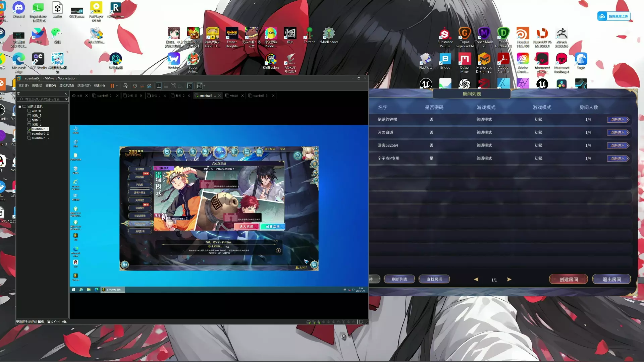Launch ZBrush 2022 desktop shortcut
Screen dimensions: 644x362
[561, 37]
